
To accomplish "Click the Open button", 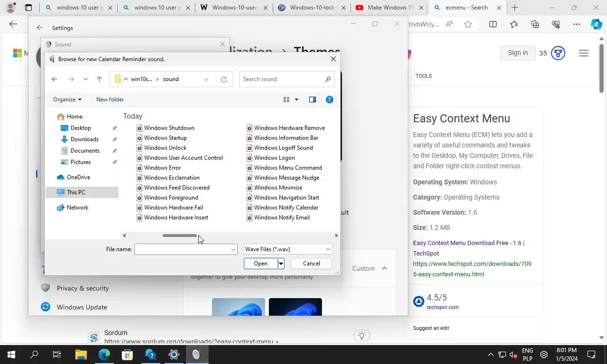I will pos(261,264).
